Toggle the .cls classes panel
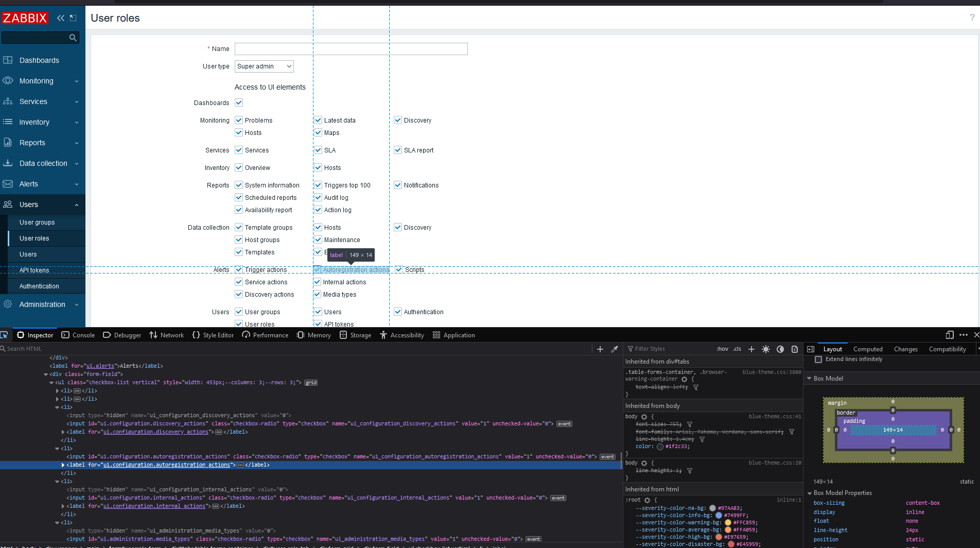This screenshot has height=548, width=980. coord(737,349)
